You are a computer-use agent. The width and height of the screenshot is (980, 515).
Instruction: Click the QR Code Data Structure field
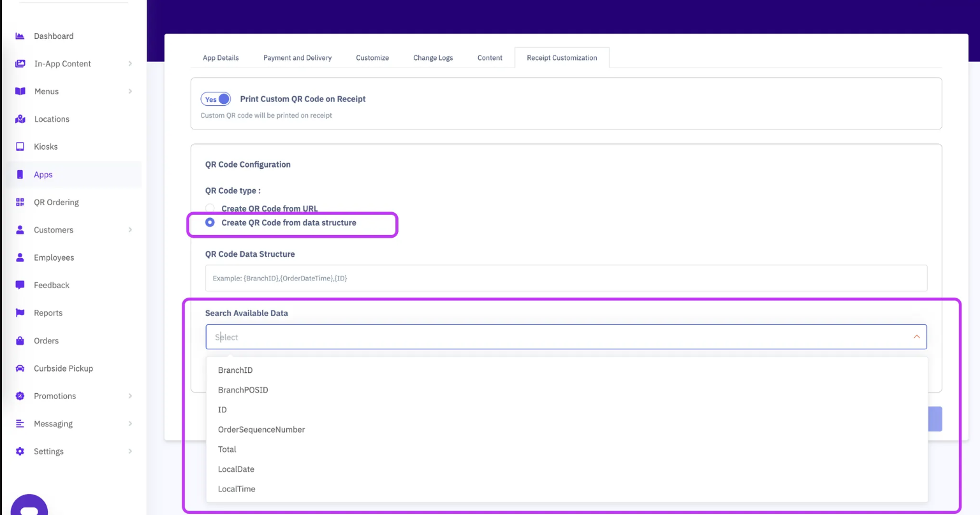[x=566, y=279]
